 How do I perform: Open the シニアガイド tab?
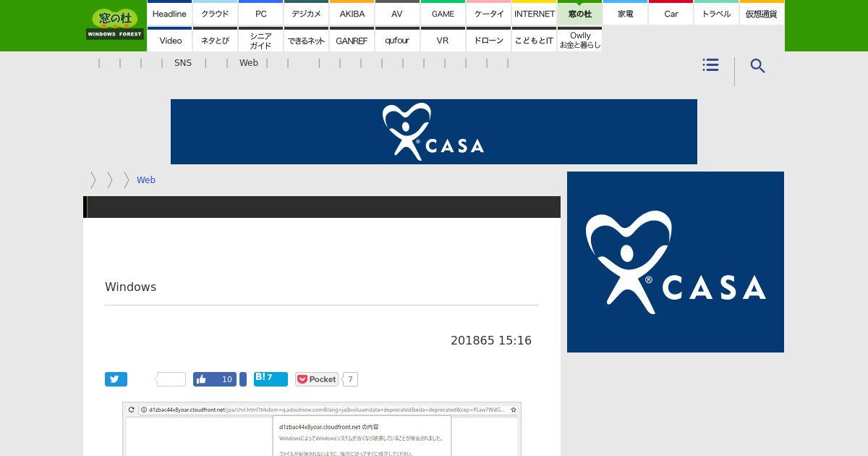pyautogui.click(x=260, y=40)
